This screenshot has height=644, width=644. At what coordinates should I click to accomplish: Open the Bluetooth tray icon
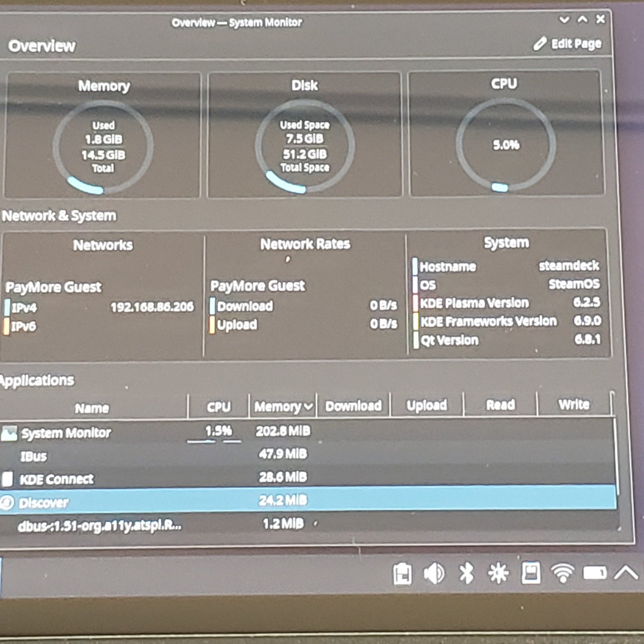tap(466, 573)
